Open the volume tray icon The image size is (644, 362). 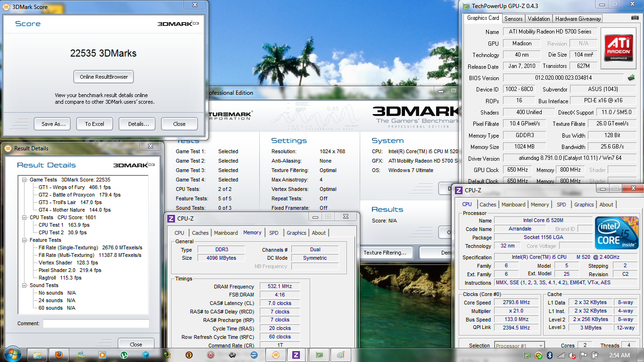[x=572, y=355]
